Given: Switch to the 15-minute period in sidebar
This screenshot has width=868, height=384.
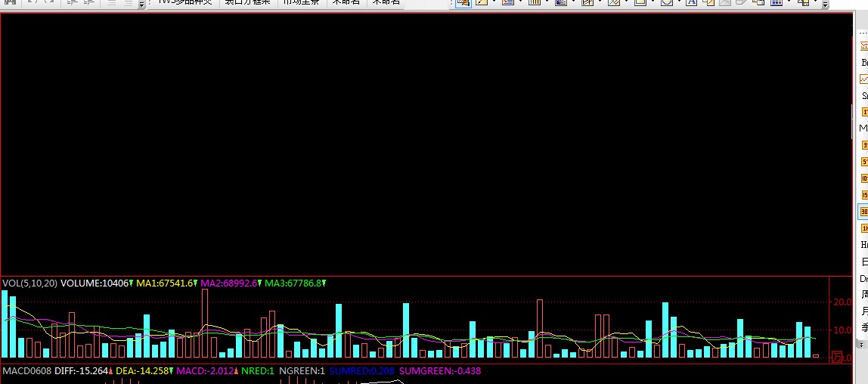Looking at the screenshot, I should click(x=864, y=195).
